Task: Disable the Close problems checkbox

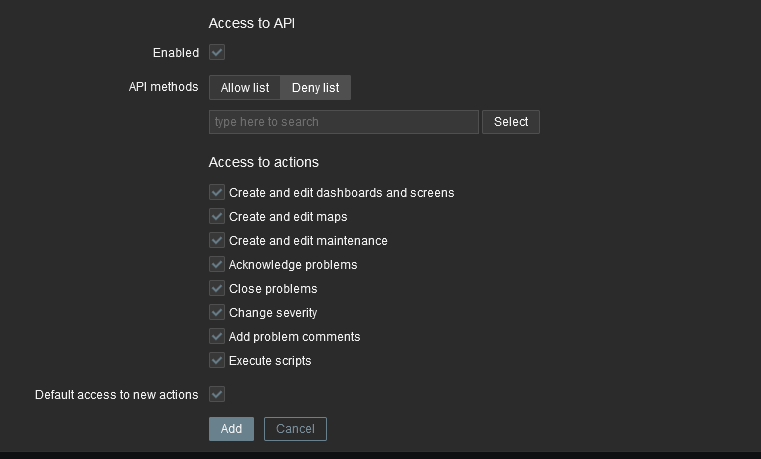Action: (x=217, y=288)
